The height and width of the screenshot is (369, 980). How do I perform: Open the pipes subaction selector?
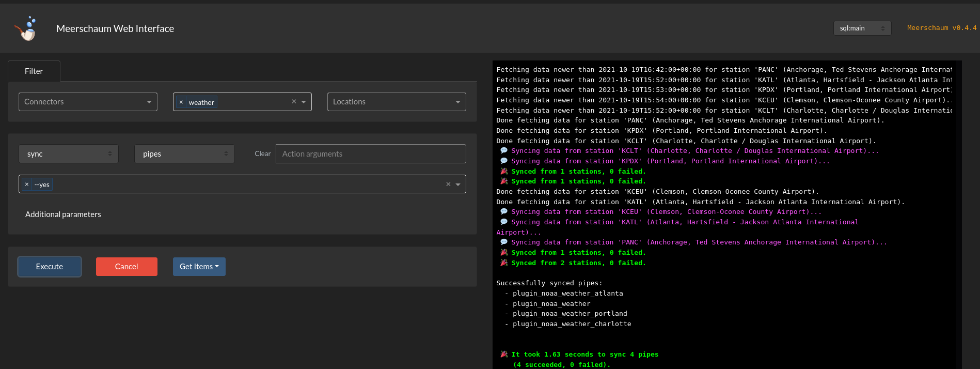click(184, 154)
